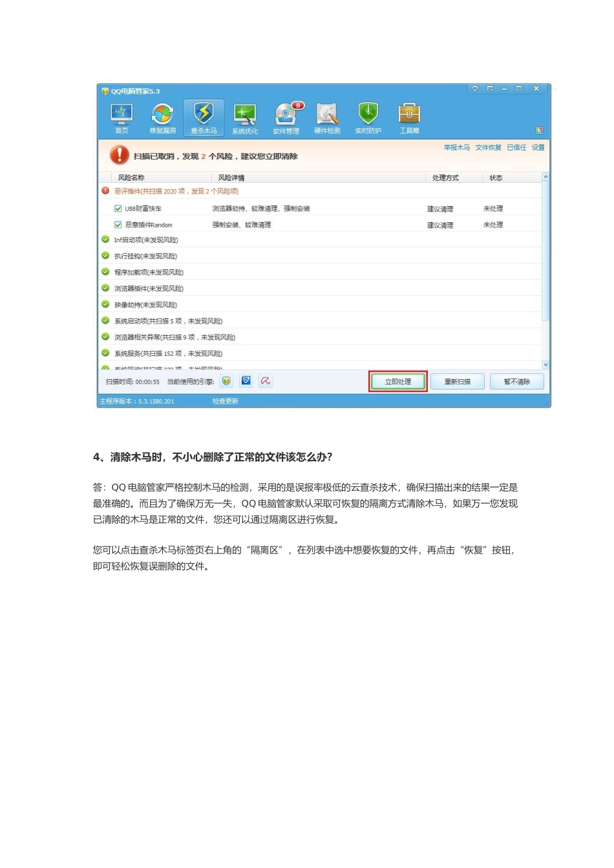Open 修复漏洞 vulnerability repair
The height and width of the screenshot is (868, 614).
coord(162,118)
